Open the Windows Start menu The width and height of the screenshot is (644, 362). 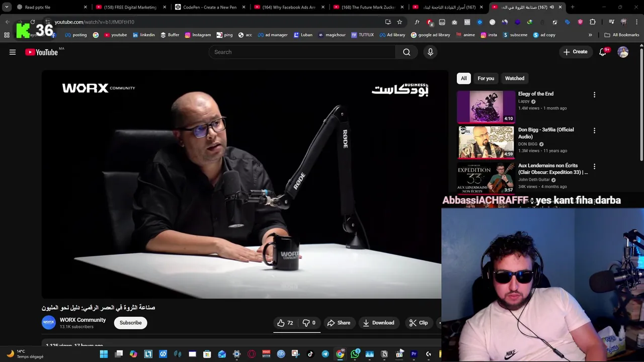pyautogui.click(x=104, y=354)
